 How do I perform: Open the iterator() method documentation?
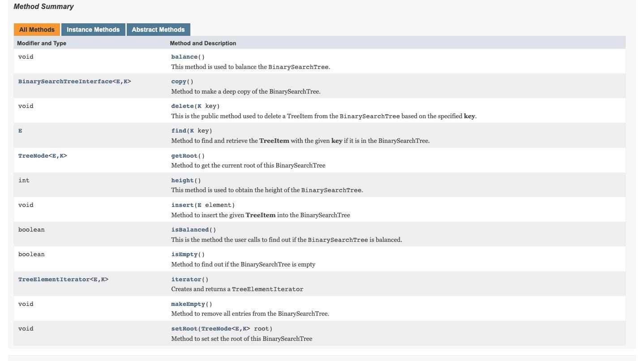186,279
